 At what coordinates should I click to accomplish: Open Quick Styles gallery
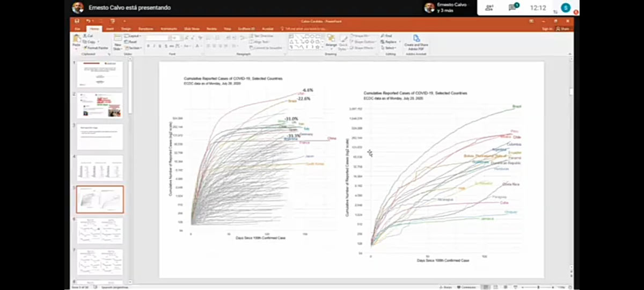point(343,41)
